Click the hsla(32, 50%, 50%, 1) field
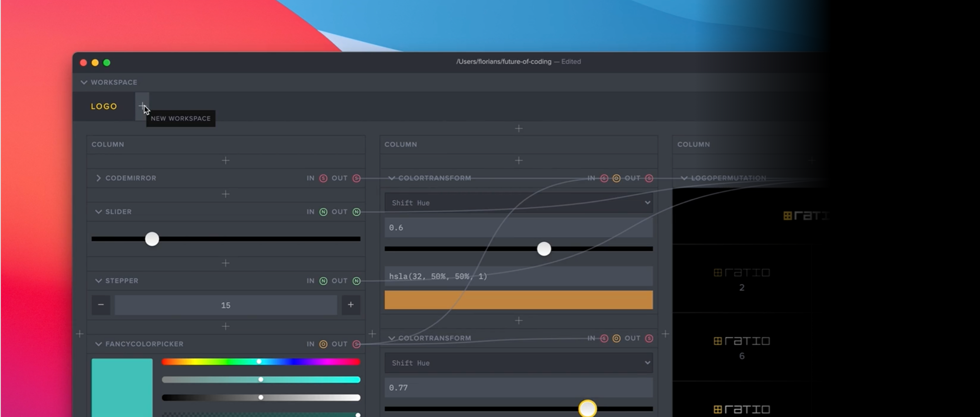The width and height of the screenshot is (980, 417). tap(519, 276)
